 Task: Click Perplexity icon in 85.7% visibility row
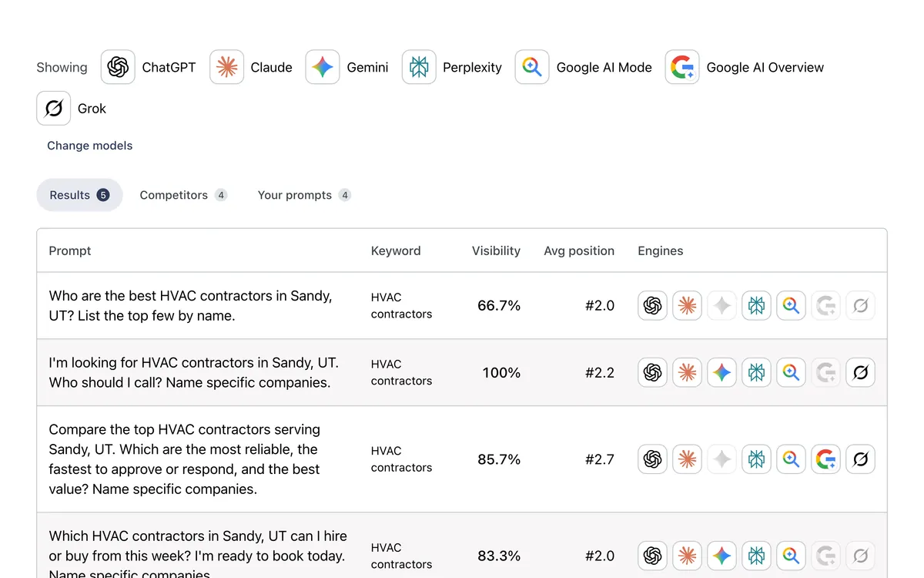point(757,459)
